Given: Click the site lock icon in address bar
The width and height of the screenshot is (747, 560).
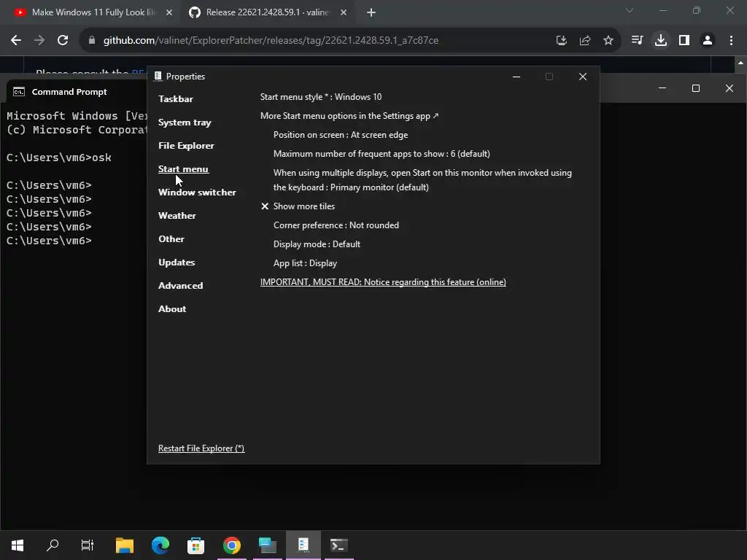Looking at the screenshot, I should click(92, 41).
